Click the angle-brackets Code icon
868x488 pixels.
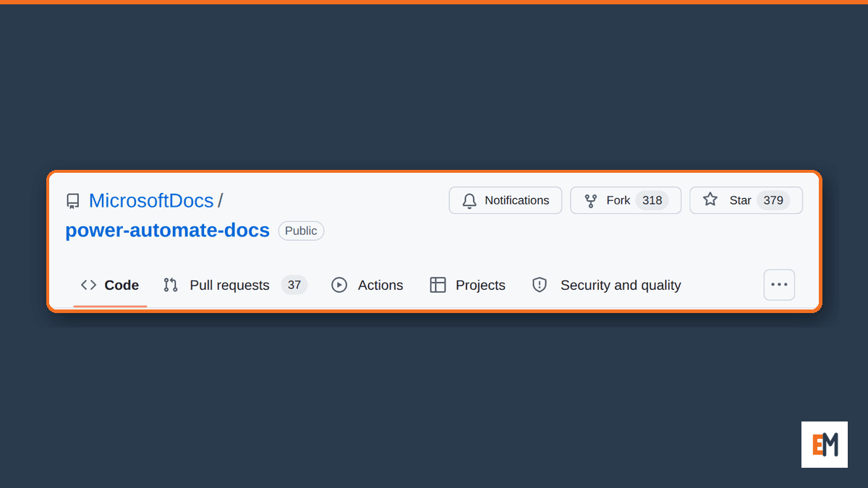tap(88, 285)
